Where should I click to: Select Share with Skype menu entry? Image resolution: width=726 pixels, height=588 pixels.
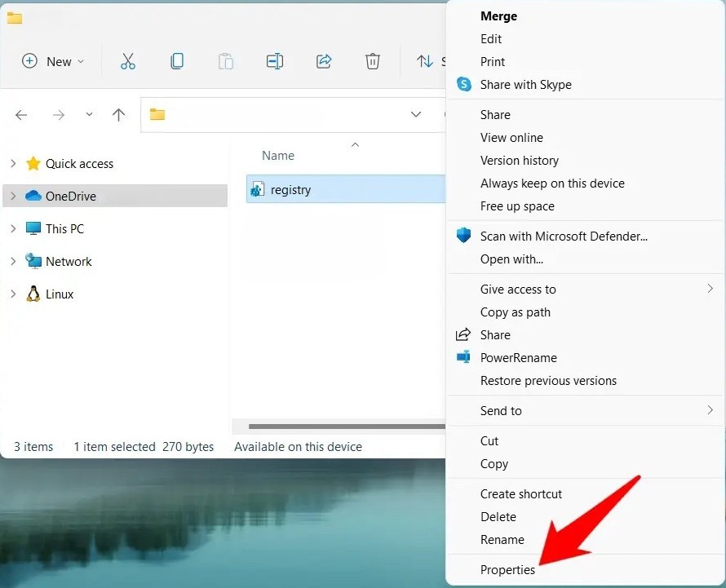click(x=525, y=85)
